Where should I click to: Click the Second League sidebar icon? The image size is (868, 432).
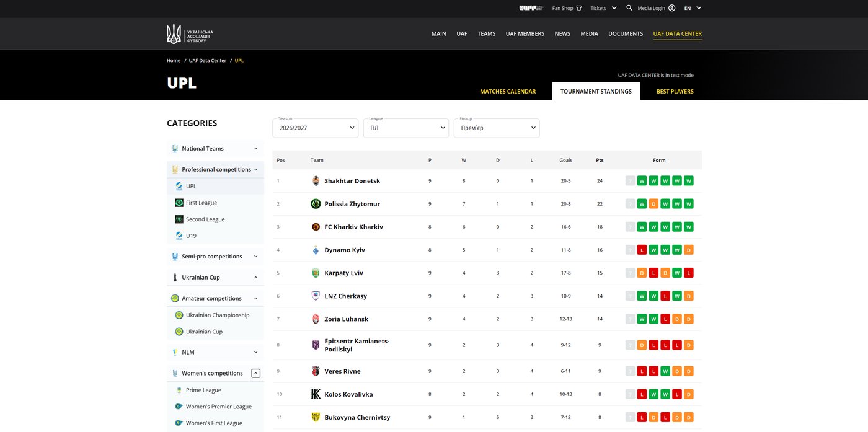pos(179,219)
